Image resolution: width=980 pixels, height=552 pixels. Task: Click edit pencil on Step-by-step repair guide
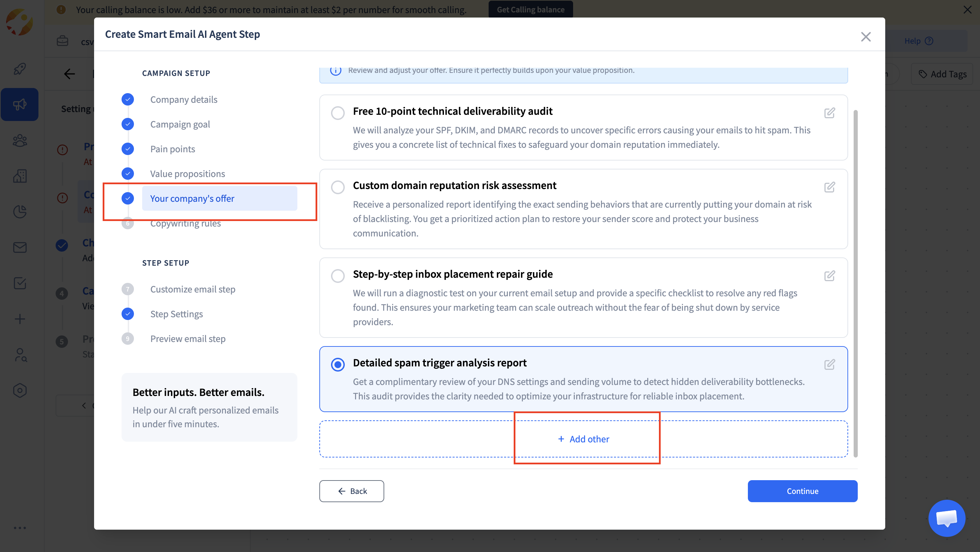[829, 276]
